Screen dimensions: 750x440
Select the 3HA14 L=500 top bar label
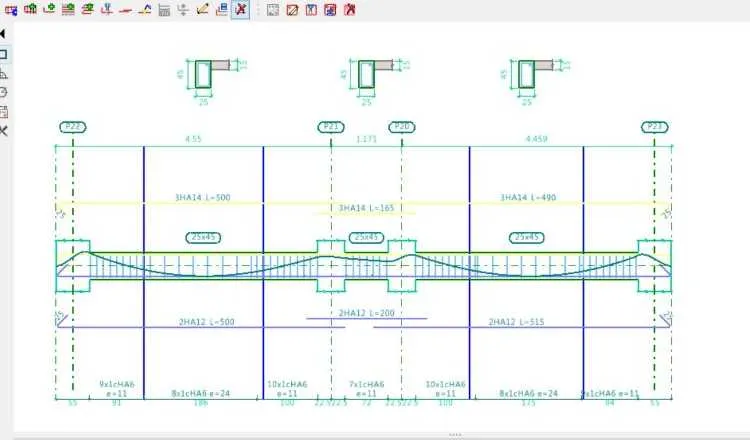pyautogui.click(x=202, y=197)
